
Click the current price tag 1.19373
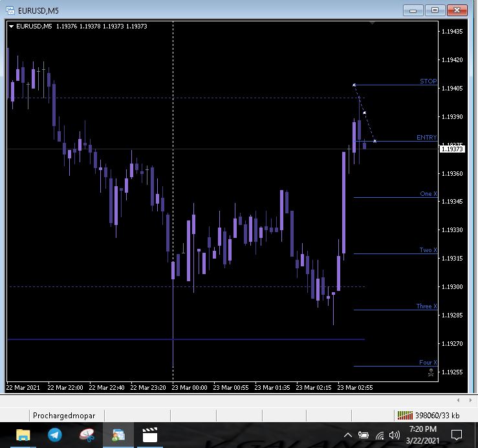(452, 149)
